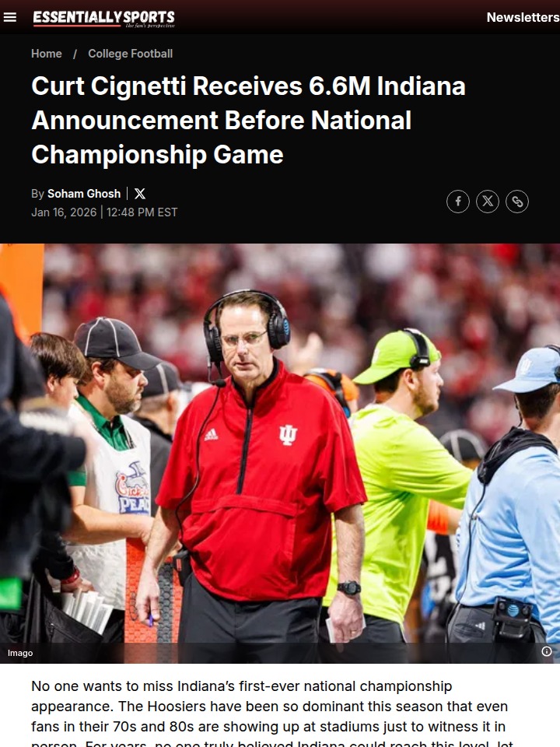Open College Football breadcrumb
Screen dimensions: 560x747
[x=130, y=54]
